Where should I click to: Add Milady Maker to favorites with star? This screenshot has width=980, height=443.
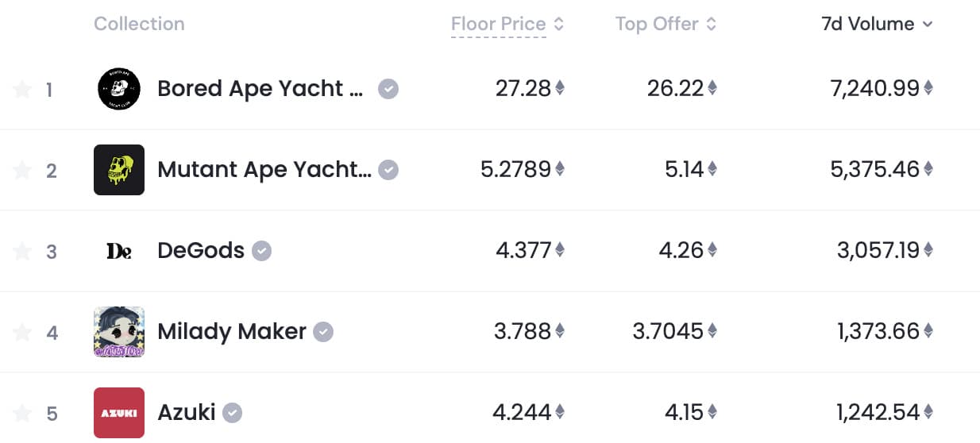[22, 332]
